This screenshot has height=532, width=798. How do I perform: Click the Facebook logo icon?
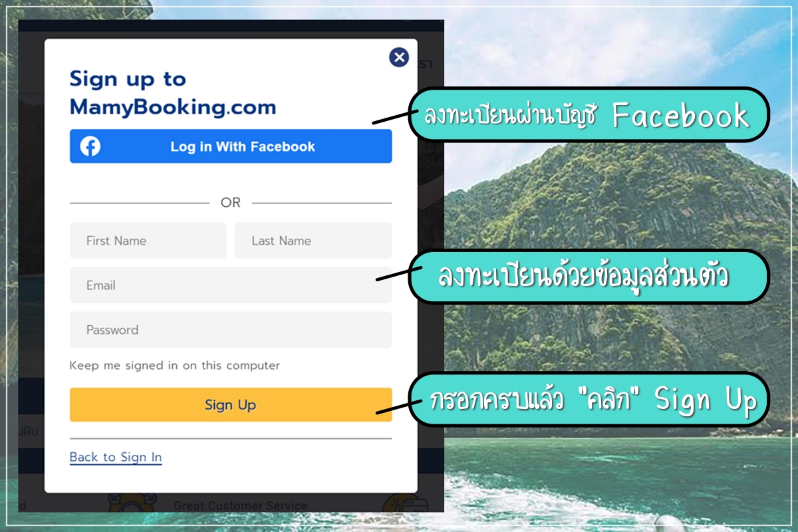[90, 146]
